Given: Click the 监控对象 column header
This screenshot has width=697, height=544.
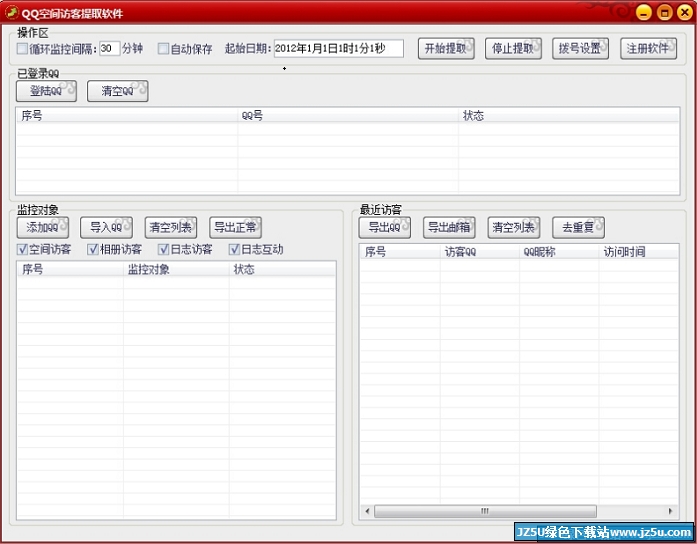Looking at the screenshot, I should point(176,269).
